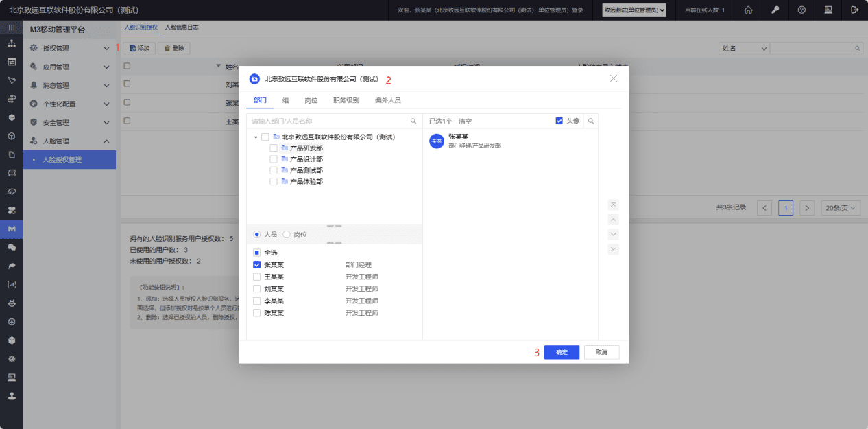Open the help question mark icon
The image size is (868, 429).
[801, 10]
